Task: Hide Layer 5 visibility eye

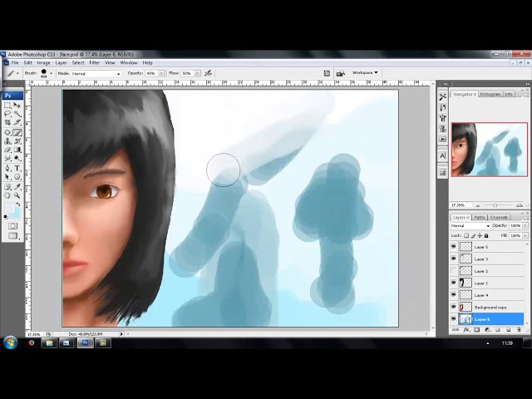Action: click(454, 247)
